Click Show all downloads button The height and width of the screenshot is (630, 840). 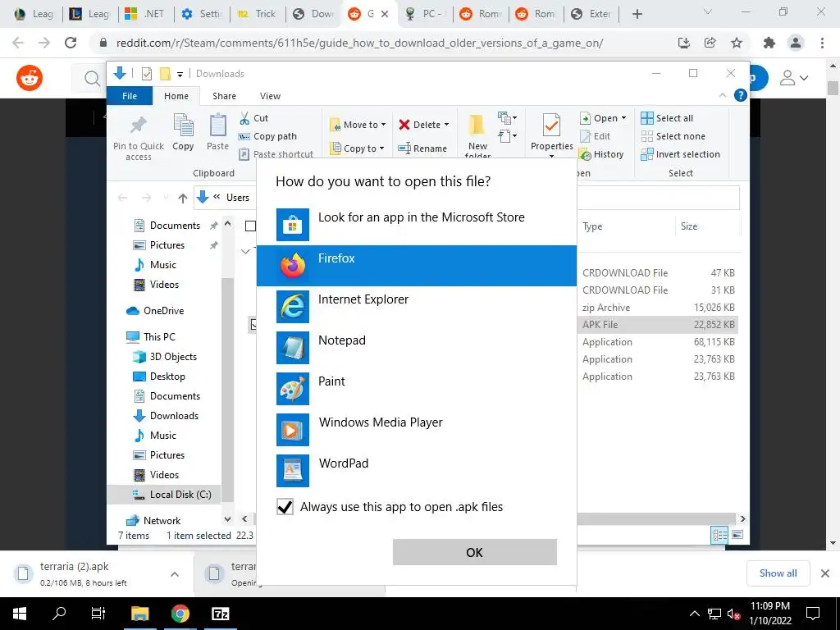click(x=778, y=573)
